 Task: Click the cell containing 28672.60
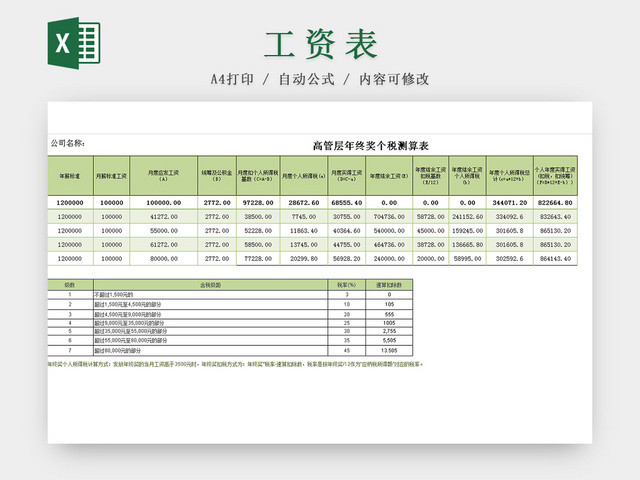coord(304,203)
